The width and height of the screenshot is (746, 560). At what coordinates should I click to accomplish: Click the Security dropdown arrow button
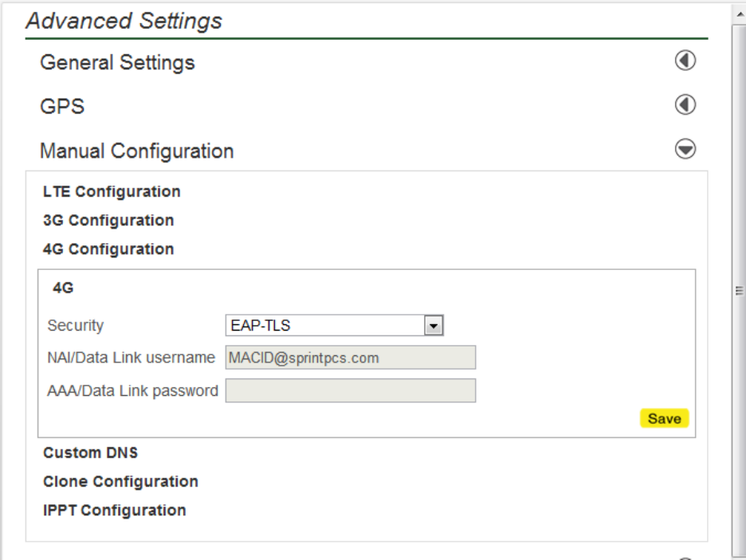point(434,326)
